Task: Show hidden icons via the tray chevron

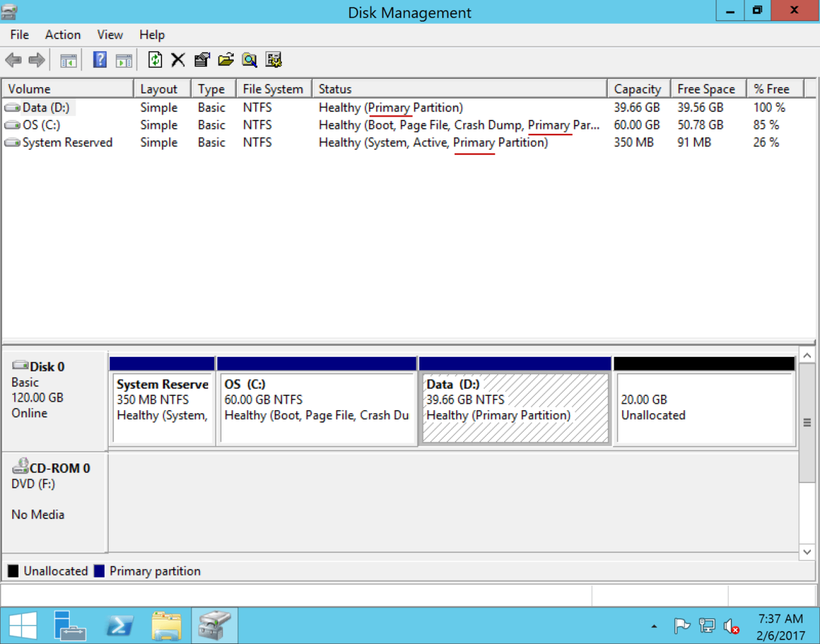Action: coord(655,626)
